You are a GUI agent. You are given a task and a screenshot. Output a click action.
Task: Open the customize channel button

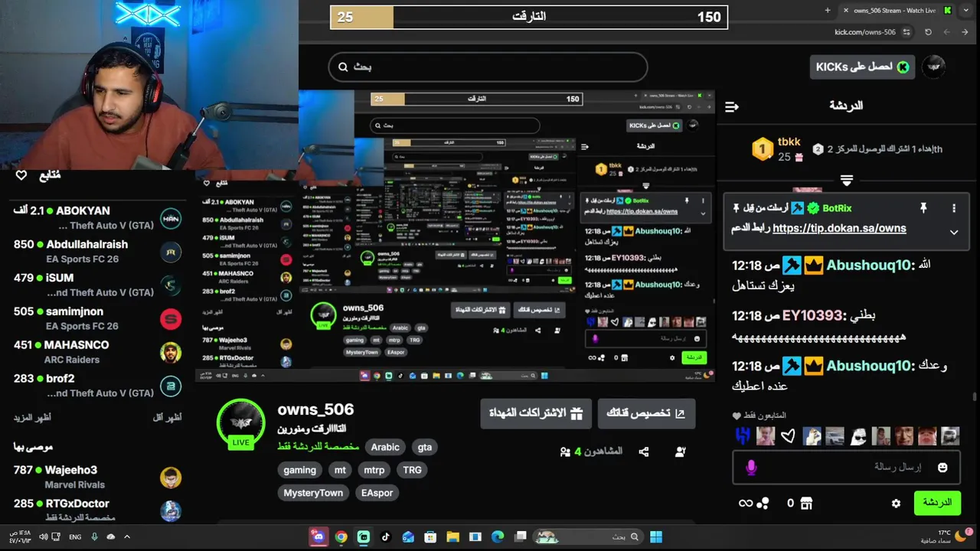pos(646,413)
